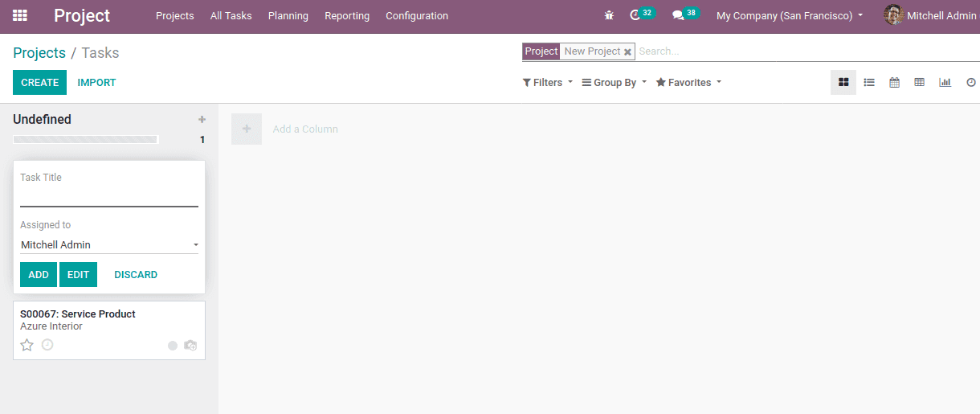This screenshot has width=980, height=414.
Task: Click the task count 1 in Undefined column
Action: tap(202, 140)
